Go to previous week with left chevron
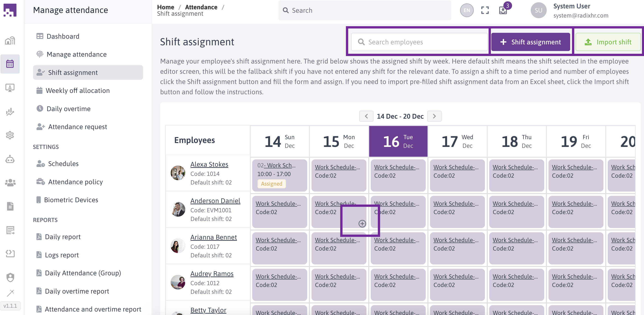The height and width of the screenshot is (315, 644). [366, 116]
